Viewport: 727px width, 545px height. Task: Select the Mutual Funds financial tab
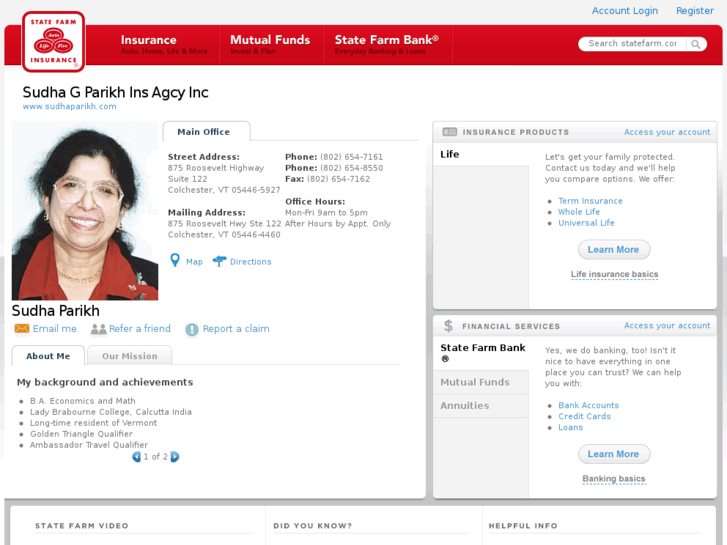(475, 382)
